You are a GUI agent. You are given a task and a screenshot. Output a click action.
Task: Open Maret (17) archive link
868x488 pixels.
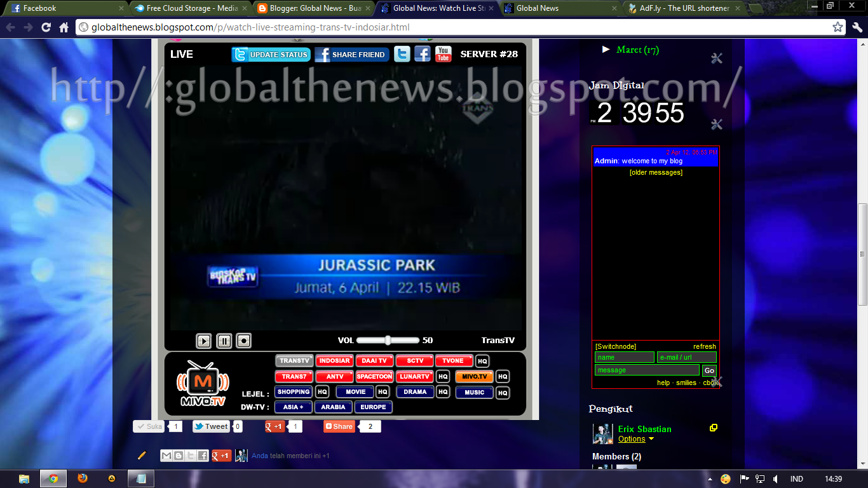(x=637, y=50)
